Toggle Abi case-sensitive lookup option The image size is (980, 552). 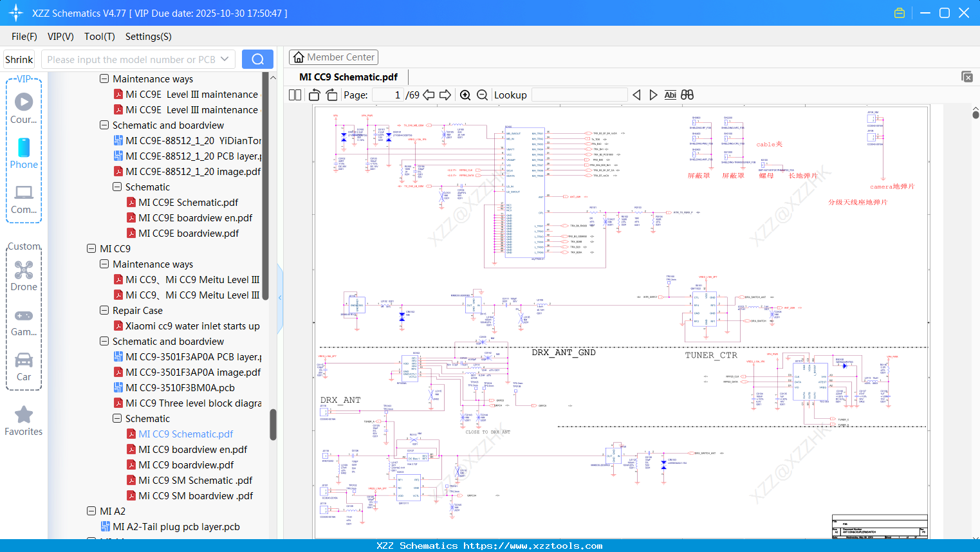click(670, 95)
